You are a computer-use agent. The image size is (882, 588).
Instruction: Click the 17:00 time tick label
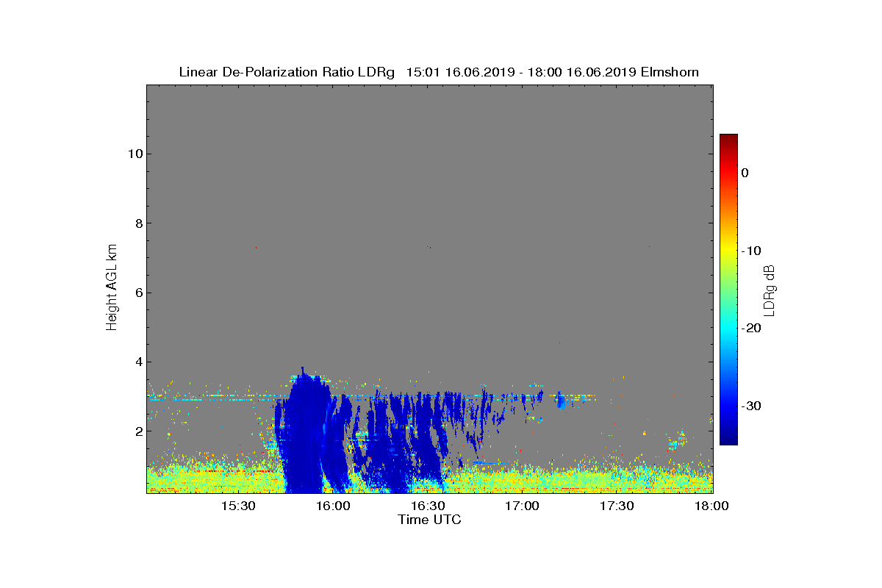tap(523, 506)
